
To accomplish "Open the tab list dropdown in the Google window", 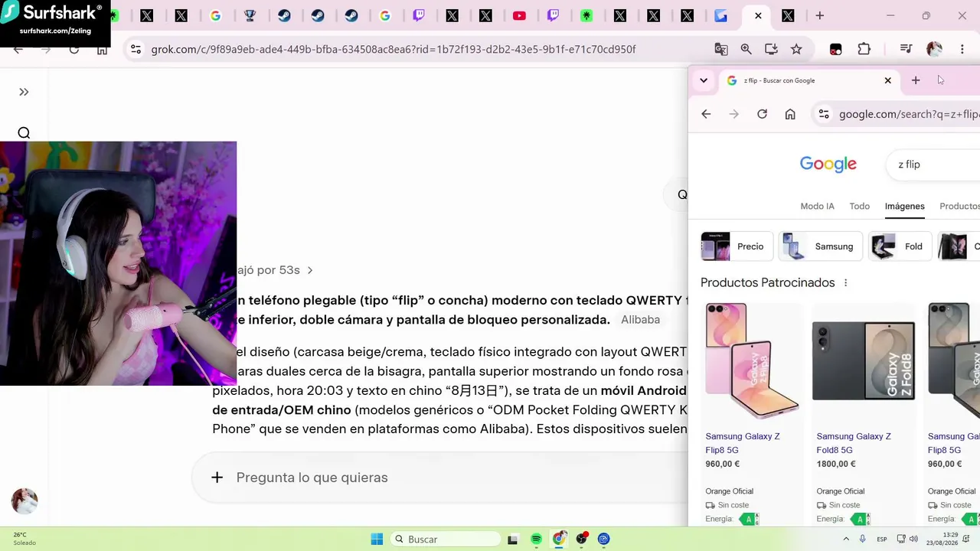I will pyautogui.click(x=704, y=80).
